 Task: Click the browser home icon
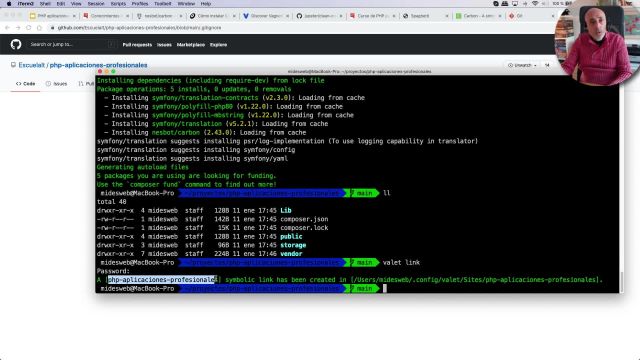click(x=39, y=28)
